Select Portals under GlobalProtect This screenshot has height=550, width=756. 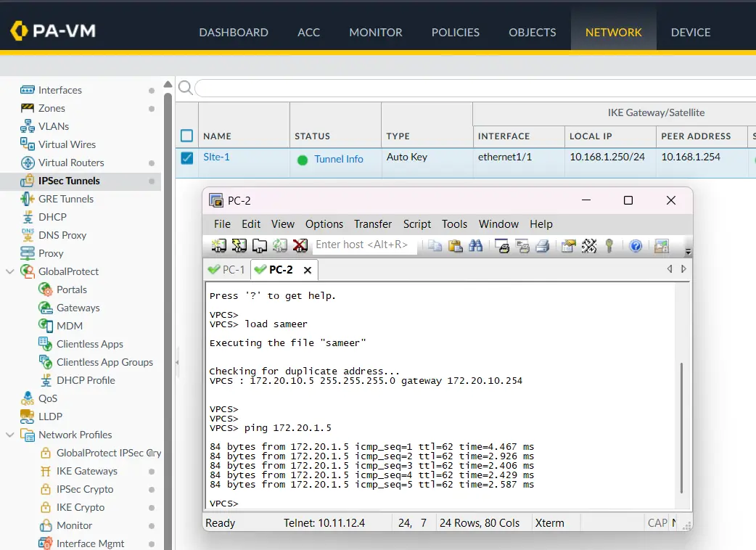71,290
